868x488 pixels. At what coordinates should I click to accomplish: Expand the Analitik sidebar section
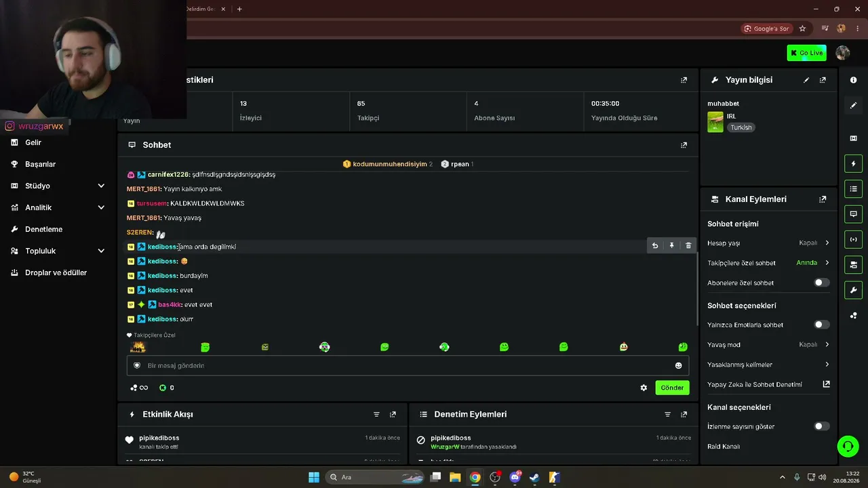pyautogui.click(x=101, y=207)
